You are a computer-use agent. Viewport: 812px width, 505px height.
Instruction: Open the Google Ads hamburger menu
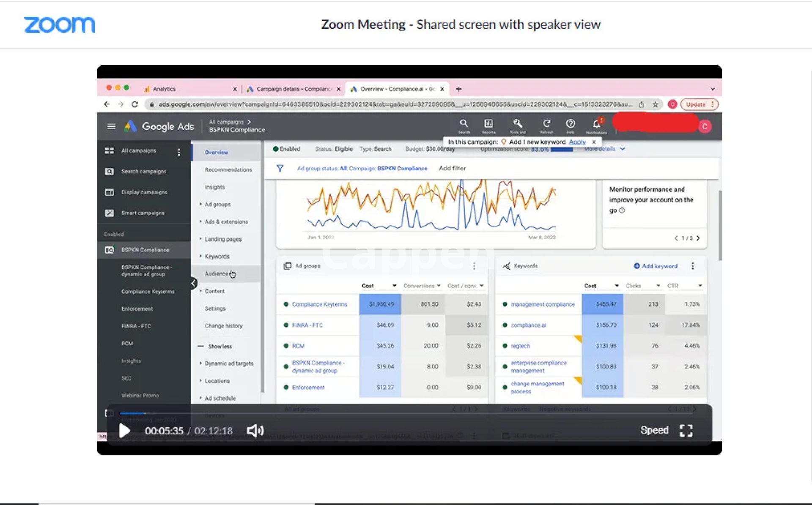[x=111, y=126]
